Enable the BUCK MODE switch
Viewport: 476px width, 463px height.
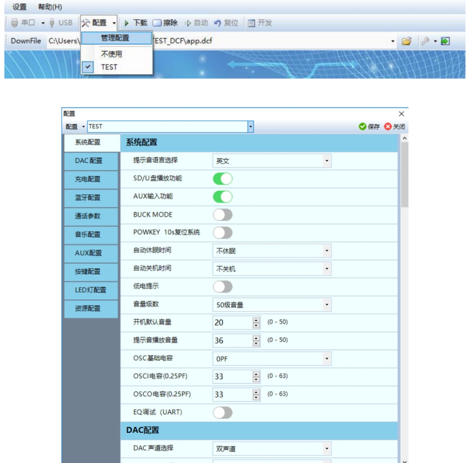(x=223, y=215)
